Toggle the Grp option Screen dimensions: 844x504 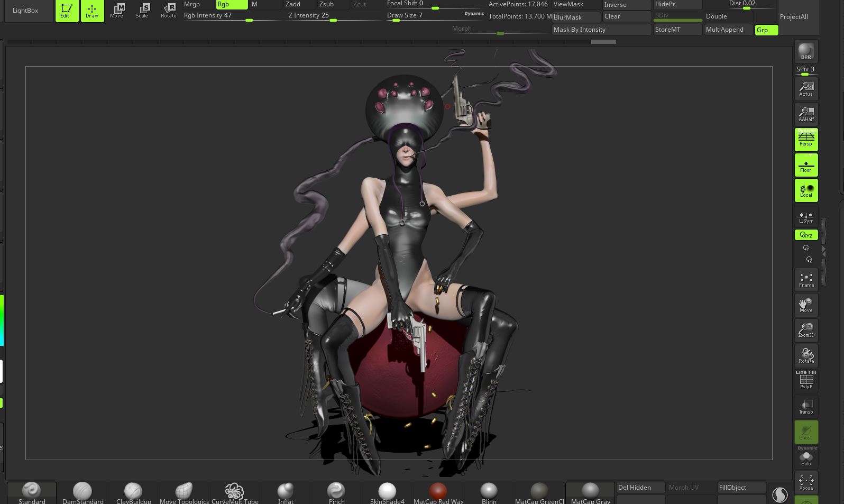(766, 30)
